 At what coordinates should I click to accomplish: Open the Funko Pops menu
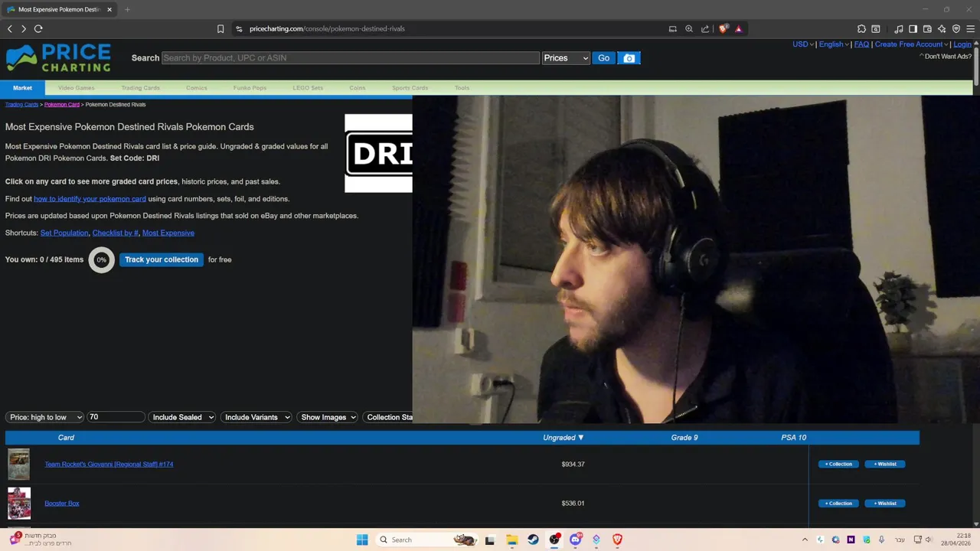click(x=250, y=88)
